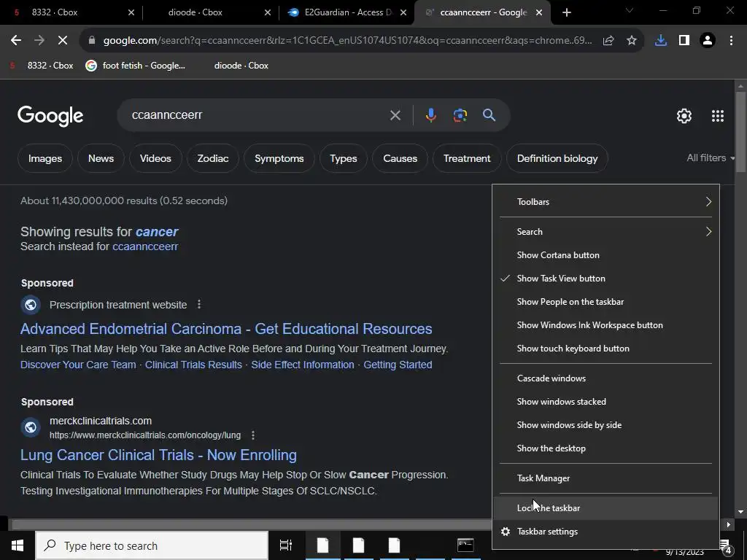
Task: Toggle Lock the taskbar
Action: click(x=605, y=508)
